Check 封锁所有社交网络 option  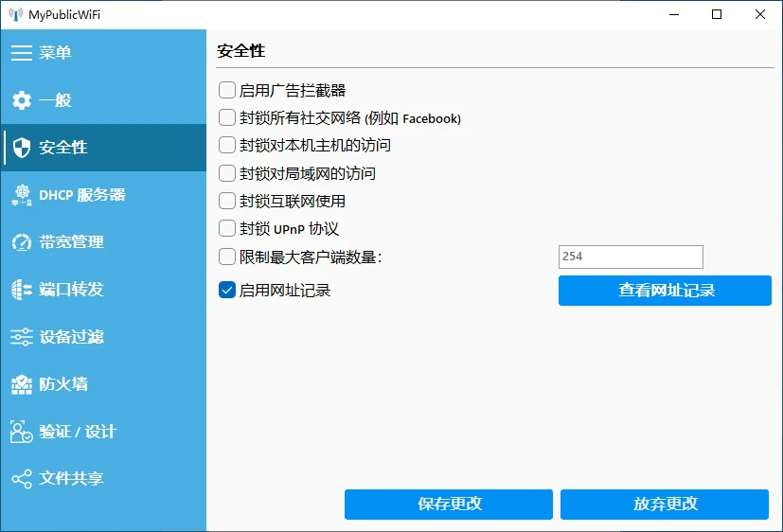[227, 118]
